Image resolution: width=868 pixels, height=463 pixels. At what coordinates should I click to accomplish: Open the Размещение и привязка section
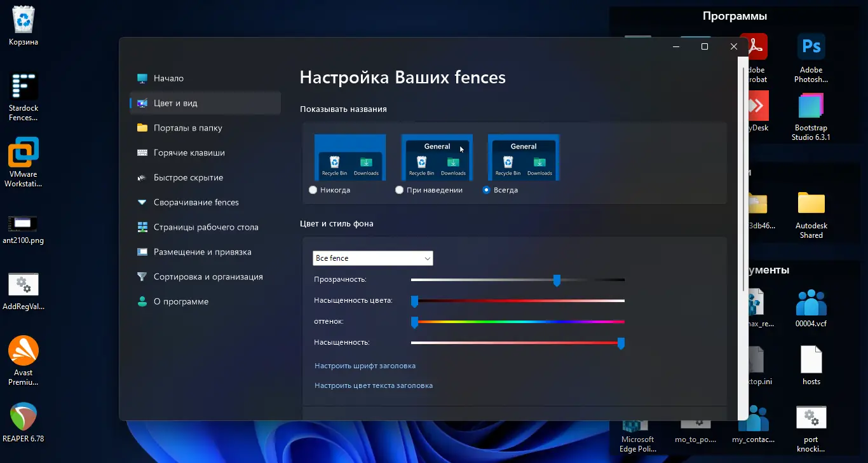[205, 252]
